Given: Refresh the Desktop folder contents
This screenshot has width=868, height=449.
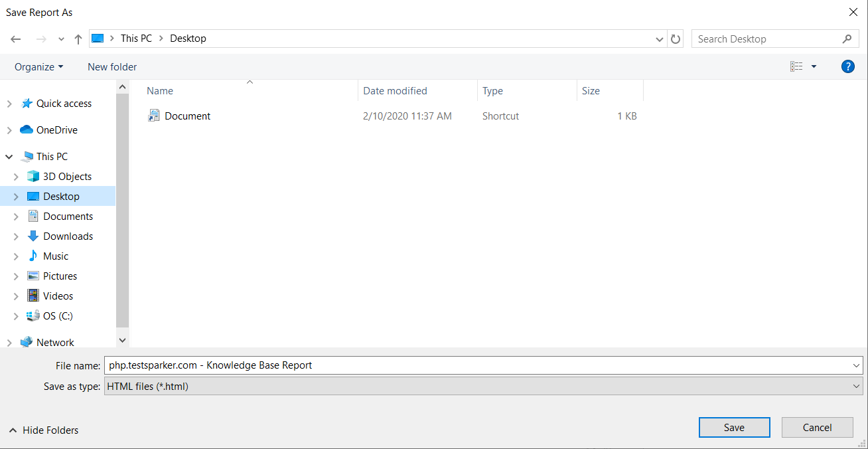Looking at the screenshot, I should 676,39.
